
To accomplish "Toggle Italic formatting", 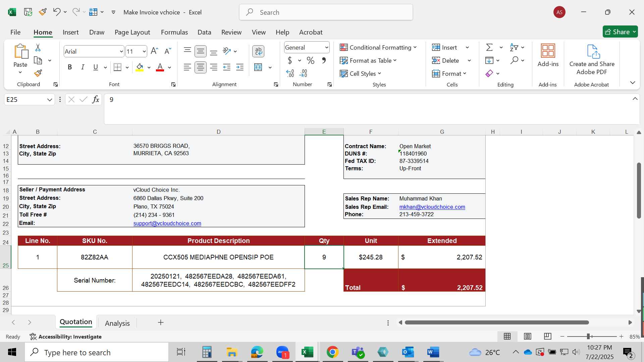I will tap(83, 67).
